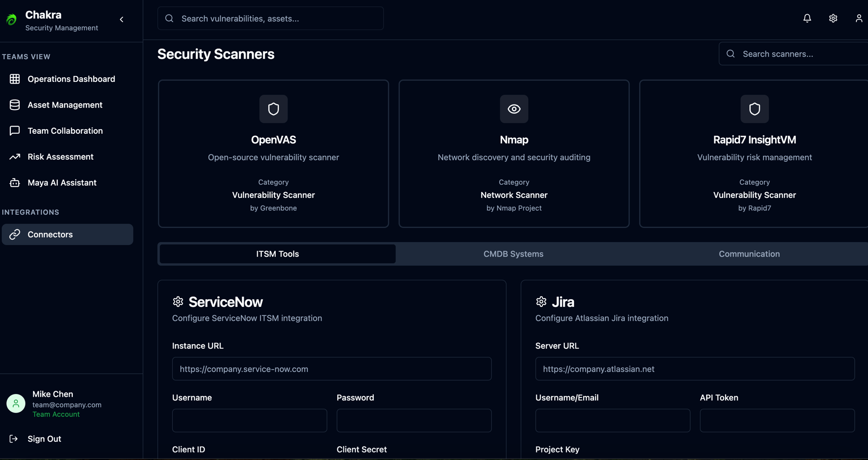
Task: Click 'Configure Atlassian Jira integration' text
Action: point(602,318)
